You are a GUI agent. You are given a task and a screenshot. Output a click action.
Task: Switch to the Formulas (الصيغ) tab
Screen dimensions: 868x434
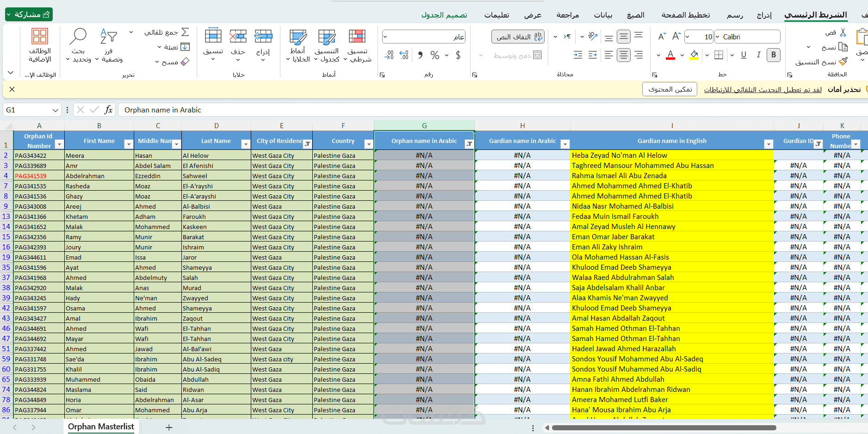coord(636,15)
